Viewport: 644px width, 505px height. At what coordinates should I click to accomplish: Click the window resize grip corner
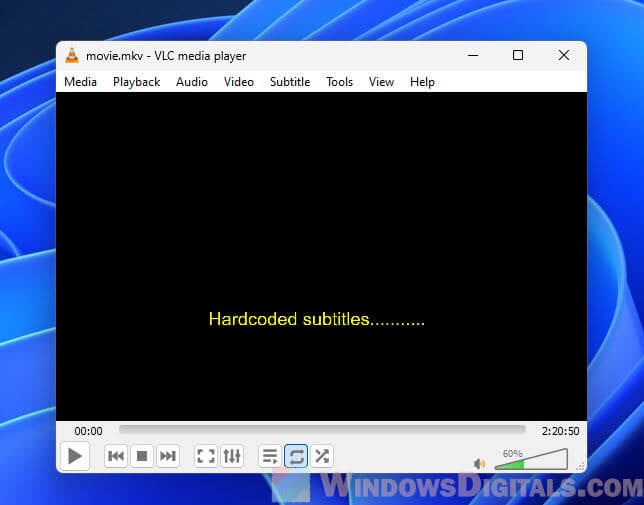click(x=580, y=466)
